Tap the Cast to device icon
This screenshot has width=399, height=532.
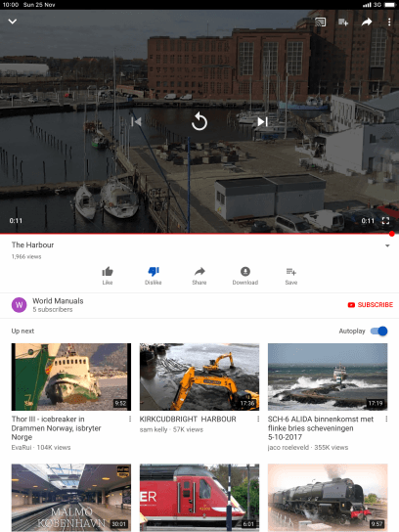[x=321, y=22]
